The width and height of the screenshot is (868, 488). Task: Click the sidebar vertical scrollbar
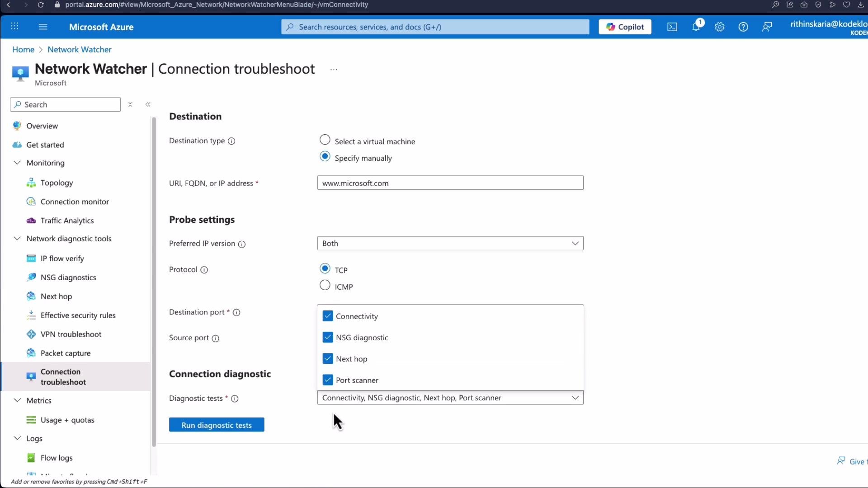pos(154,282)
